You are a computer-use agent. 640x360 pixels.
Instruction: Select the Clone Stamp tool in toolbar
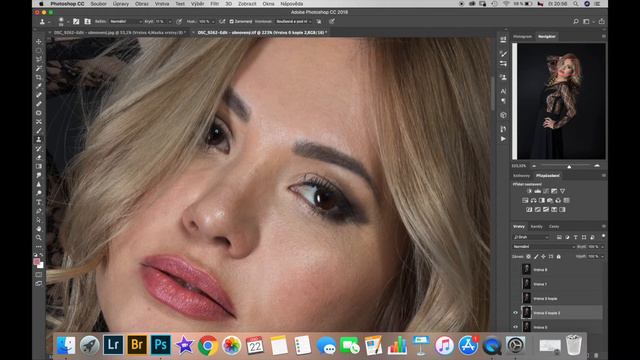point(39,140)
